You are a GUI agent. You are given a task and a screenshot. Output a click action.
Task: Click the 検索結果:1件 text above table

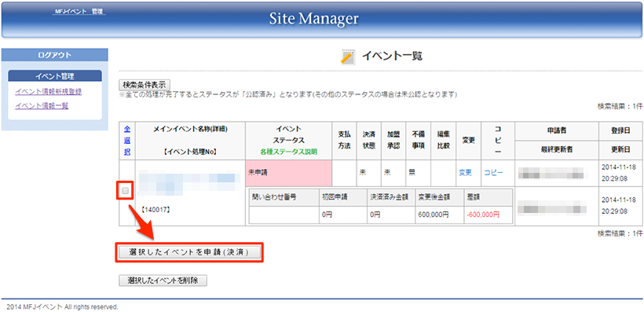point(620,105)
